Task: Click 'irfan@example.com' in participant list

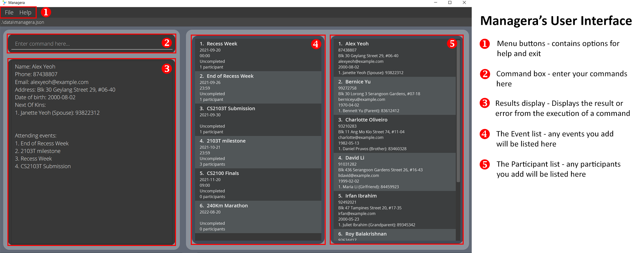Action: click(x=357, y=213)
